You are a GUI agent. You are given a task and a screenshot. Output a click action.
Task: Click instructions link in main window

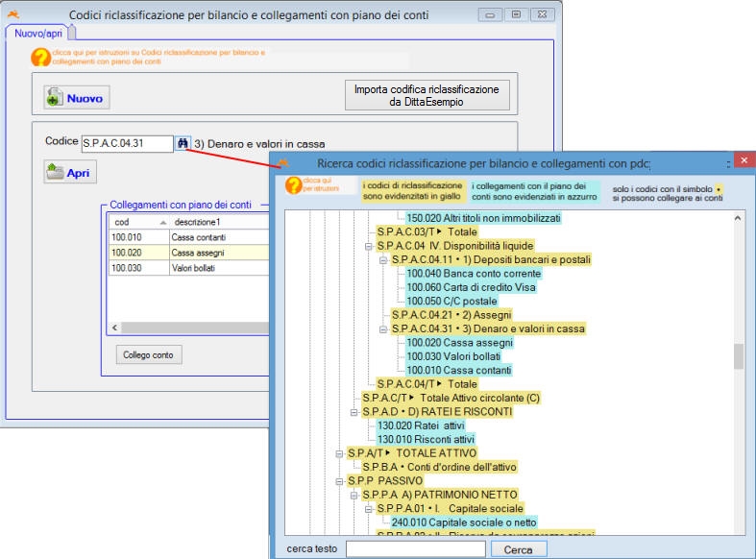point(159,57)
